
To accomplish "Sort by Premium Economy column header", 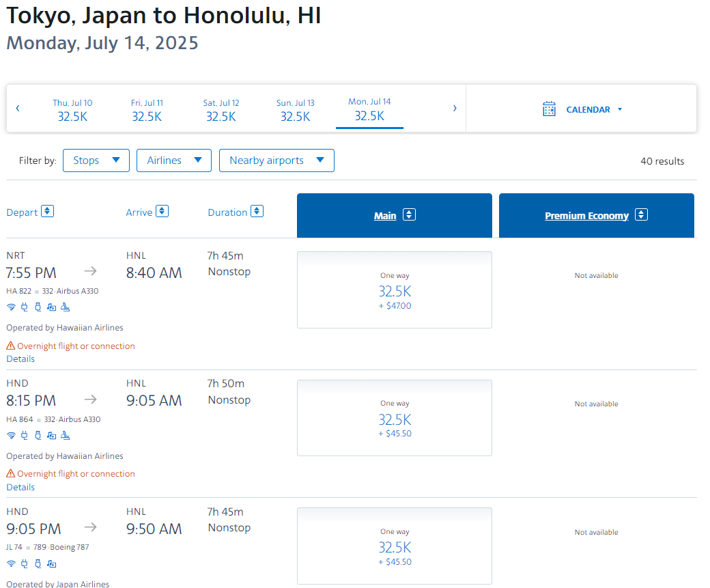I will click(586, 216).
